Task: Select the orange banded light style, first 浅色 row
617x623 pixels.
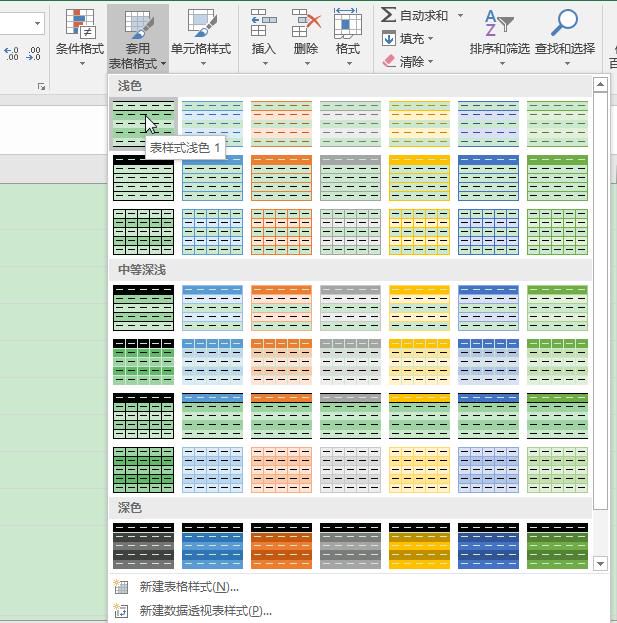Action: pos(281,124)
